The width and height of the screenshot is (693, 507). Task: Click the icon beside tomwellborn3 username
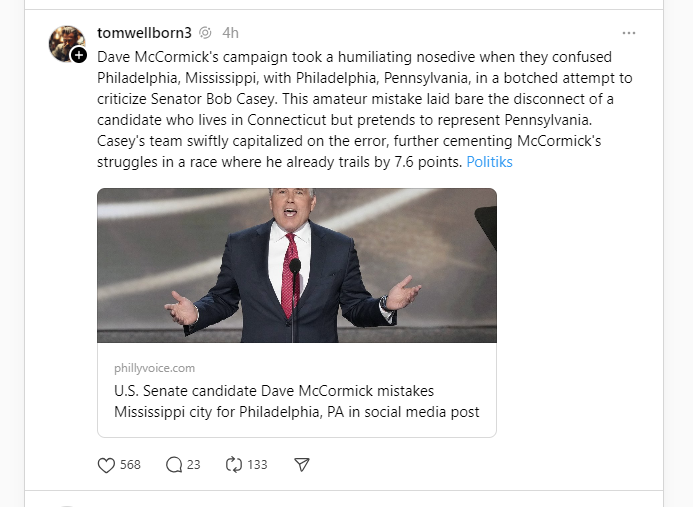[x=205, y=33]
